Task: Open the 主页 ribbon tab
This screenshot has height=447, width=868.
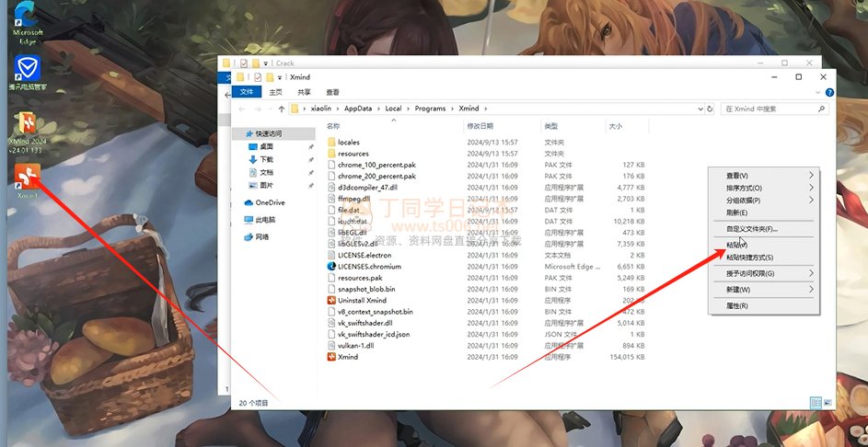Action: pos(275,92)
